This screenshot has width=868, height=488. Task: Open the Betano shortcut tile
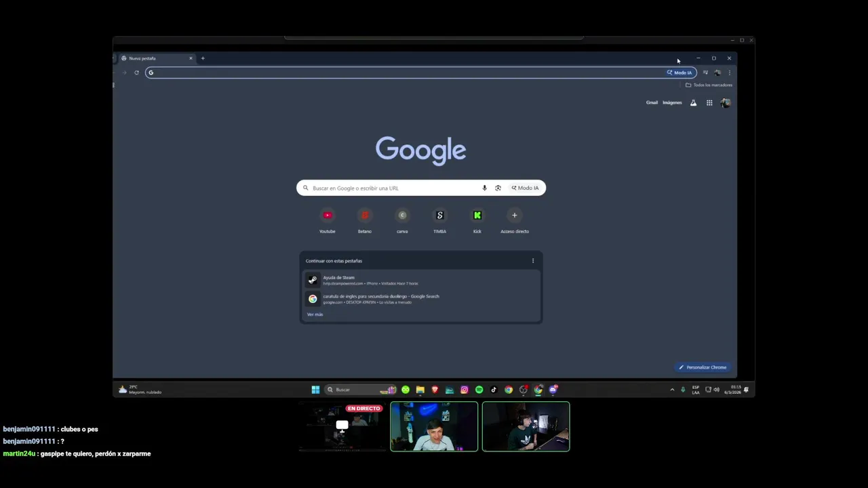(x=365, y=221)
